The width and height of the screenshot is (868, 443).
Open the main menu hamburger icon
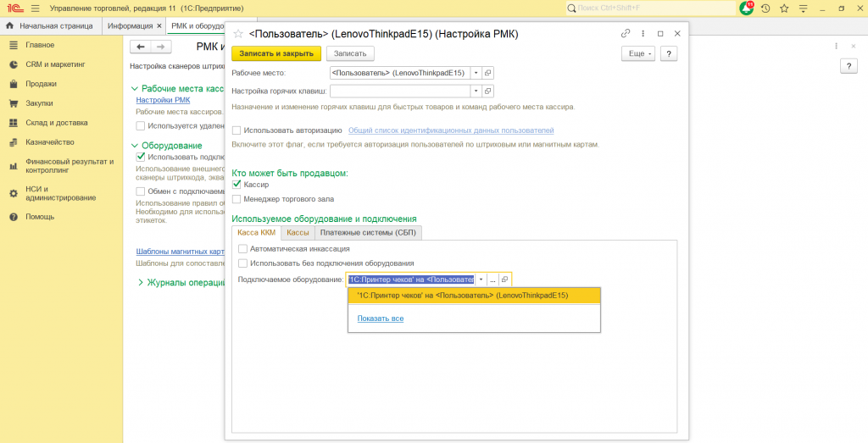(35, 8)
